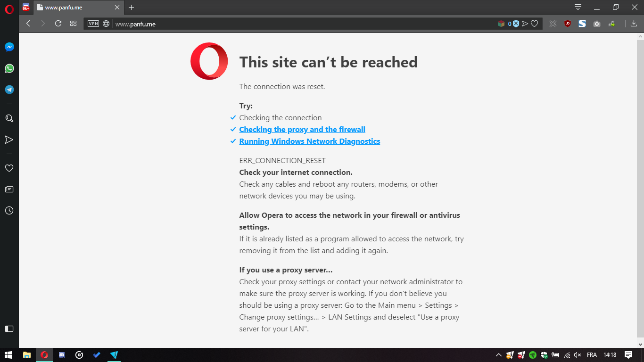Image resolution: width=644 pixels, height=362 pixels.
Task: Expand the hidden system tray icons
Action: [498, 355]
